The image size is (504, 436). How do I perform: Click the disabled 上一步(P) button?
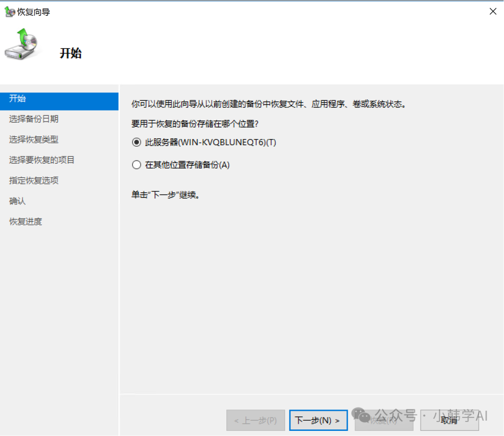[x=255, y=421]
